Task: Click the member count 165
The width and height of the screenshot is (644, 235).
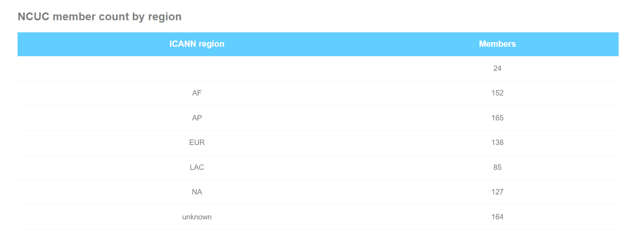Action: [497, 118]
